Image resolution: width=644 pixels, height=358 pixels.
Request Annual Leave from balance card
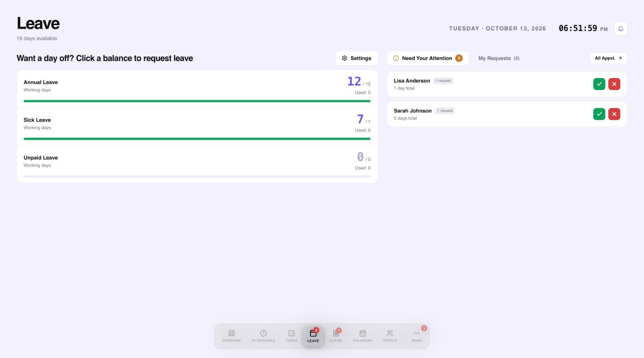point(197,89)
